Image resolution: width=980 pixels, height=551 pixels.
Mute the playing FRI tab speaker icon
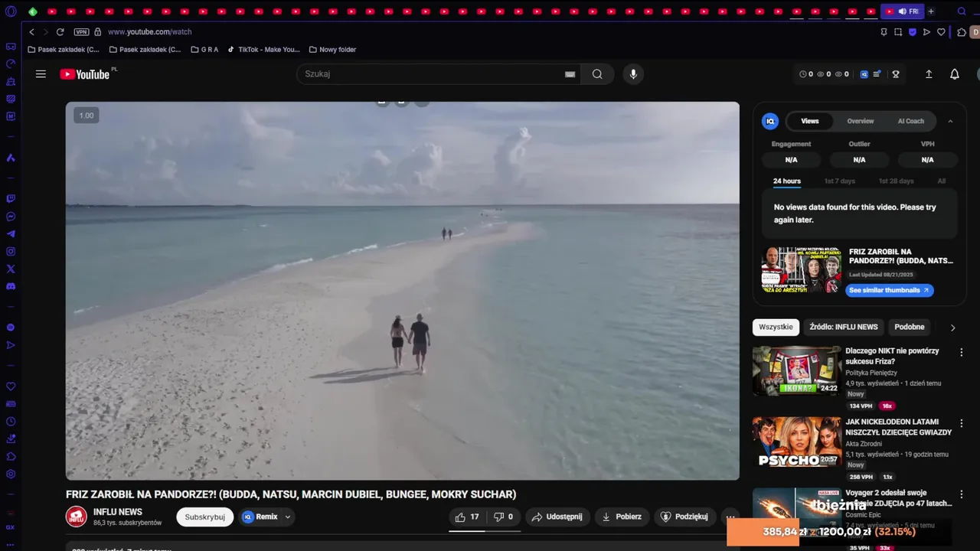[x=902, y=11]
